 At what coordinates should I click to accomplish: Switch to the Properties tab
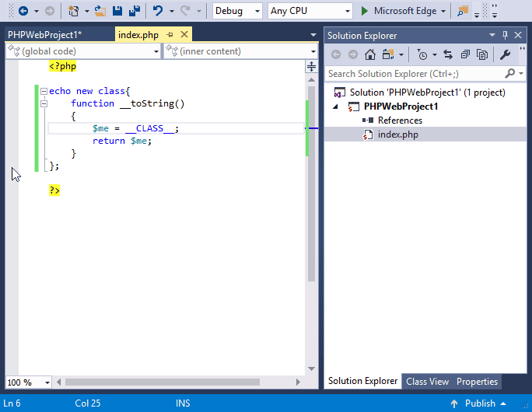pos(477,382)
